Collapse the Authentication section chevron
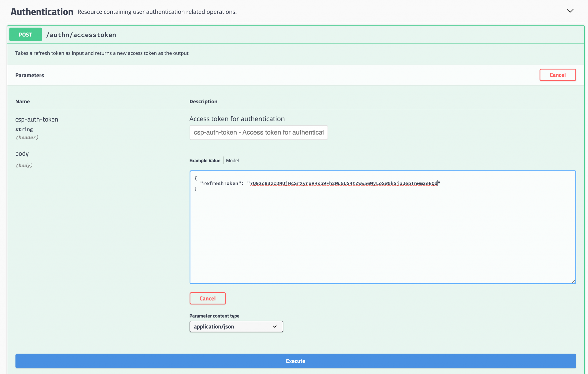Image resolution: width=588 pixels, height=374 pixels. coord(570,11)
